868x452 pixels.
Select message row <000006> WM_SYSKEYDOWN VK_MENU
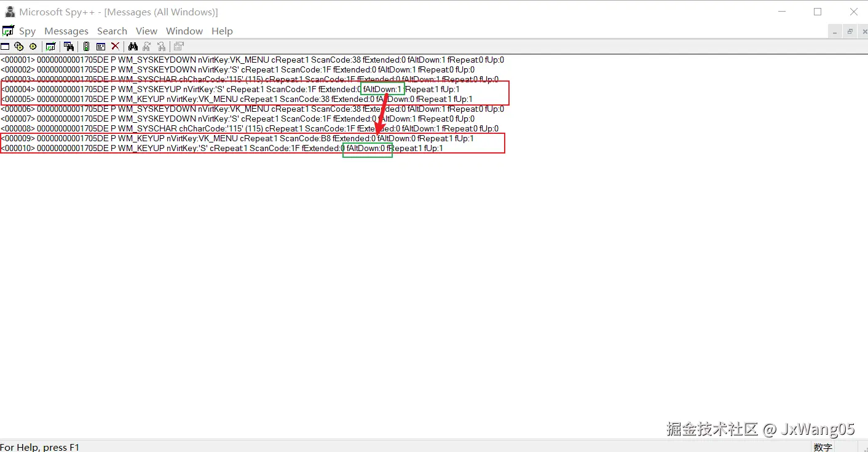tap(252, 109)
